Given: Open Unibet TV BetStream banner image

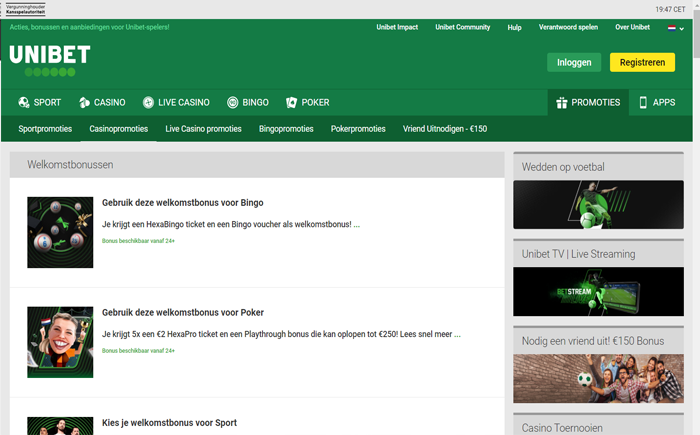Looking at the screenshot, I should (x=598, y=292).
